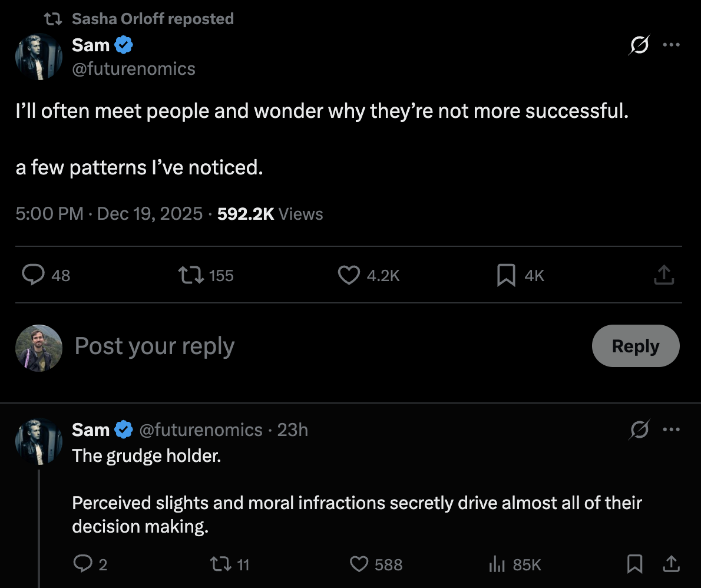Open the more options menu on main post
Image resolution: width=701 pixels, height=588 pixels.
pos(671,45)
